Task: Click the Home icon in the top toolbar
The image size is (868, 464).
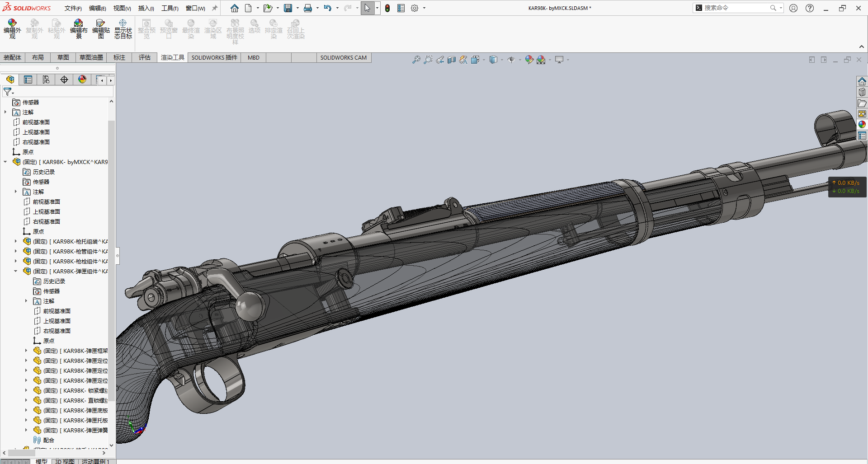Action: [x=234, y=8]
